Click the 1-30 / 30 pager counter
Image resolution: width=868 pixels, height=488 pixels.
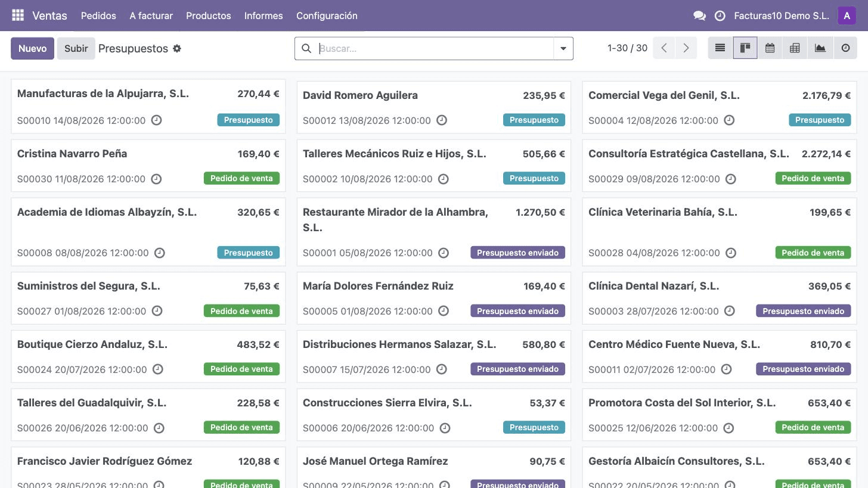pyautogui.click(x=627, y=48)
